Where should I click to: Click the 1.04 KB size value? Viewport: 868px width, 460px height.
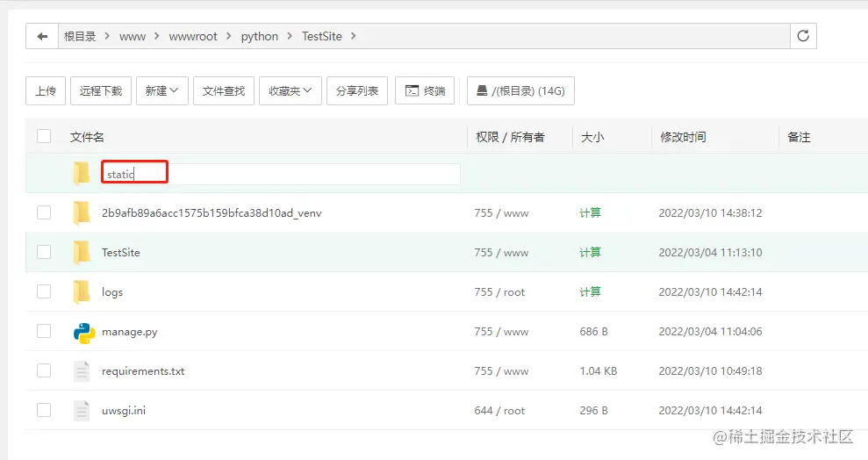[x=599, y=370]
